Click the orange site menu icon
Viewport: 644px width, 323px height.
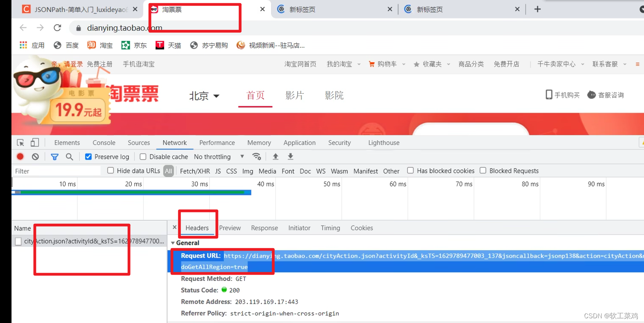click(637, 64)
